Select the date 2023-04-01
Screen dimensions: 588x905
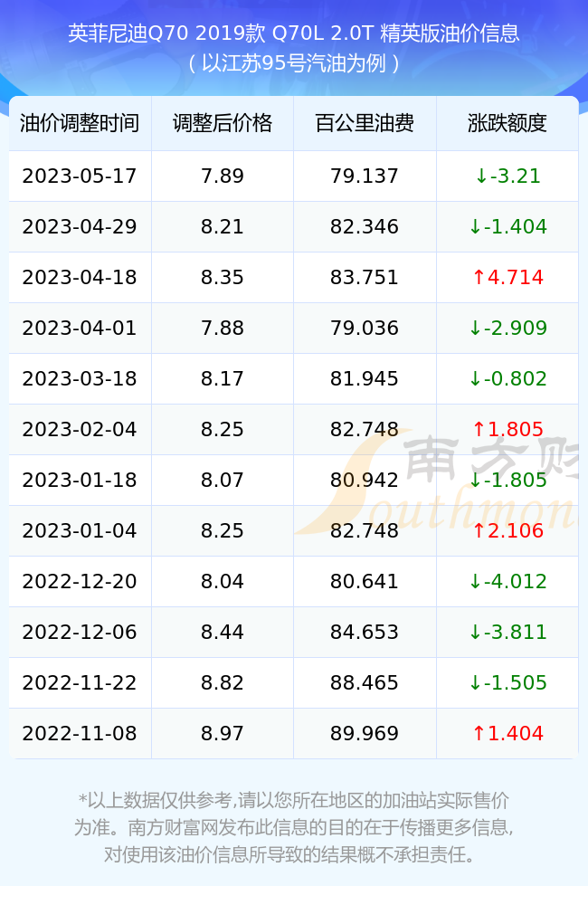click(80, 329)
